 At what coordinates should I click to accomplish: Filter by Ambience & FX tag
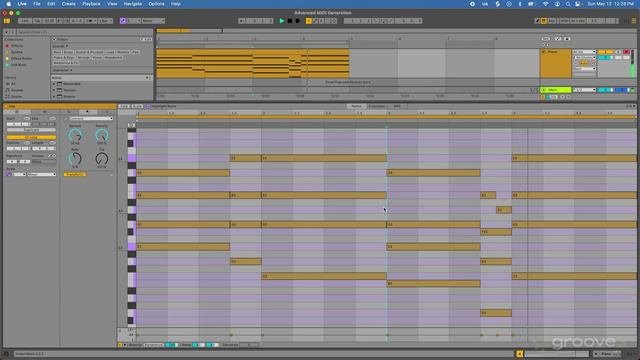click(66, 63)
